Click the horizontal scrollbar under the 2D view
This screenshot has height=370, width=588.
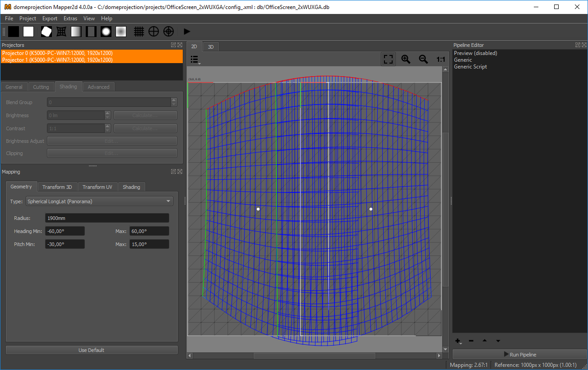314,356
